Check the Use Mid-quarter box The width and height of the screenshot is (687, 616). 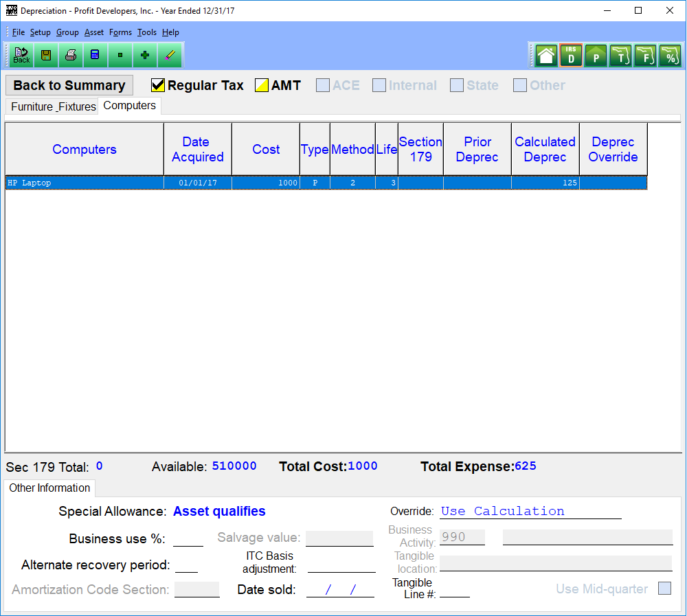click(664, 588)
